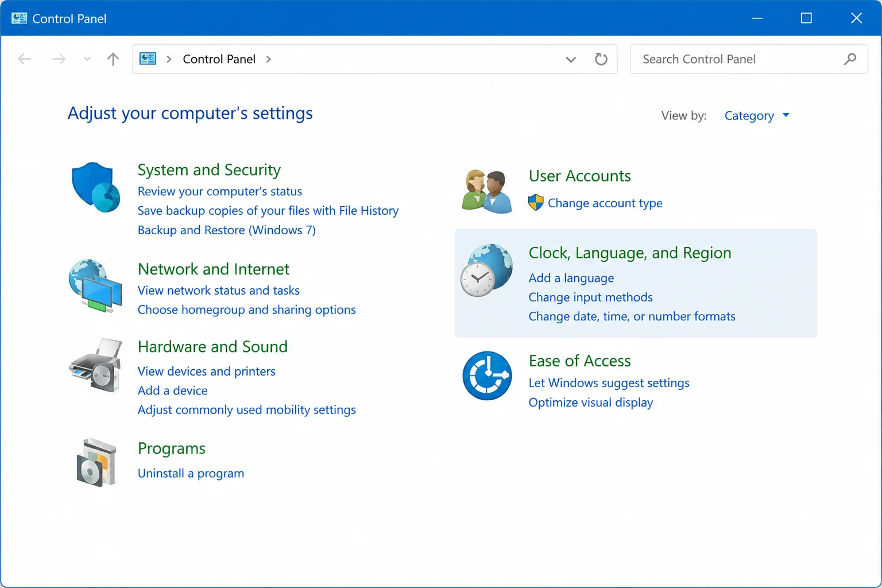The image size is (882, 588).
Task: Focus the Search Control Panel field
Action: tap(749, 59)
